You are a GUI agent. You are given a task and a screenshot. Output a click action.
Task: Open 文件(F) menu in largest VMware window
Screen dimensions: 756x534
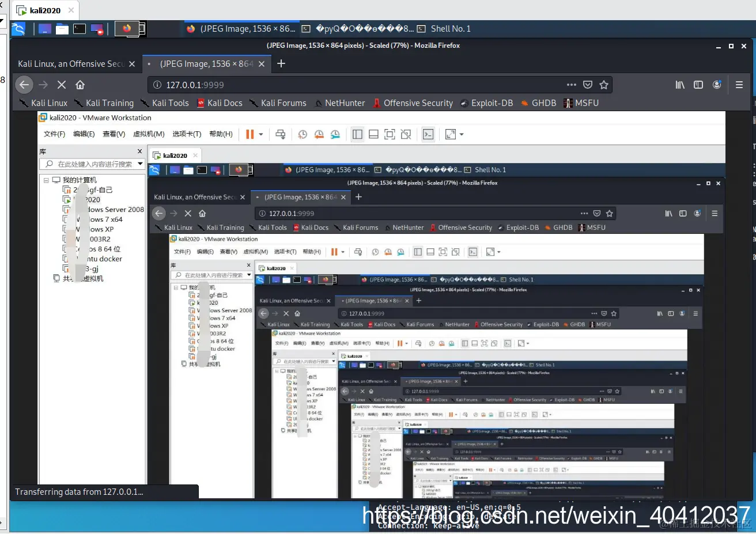point(54,134)
